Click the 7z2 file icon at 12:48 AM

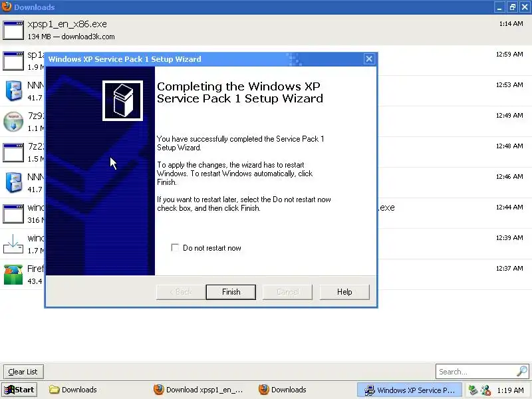pos(13,152)
